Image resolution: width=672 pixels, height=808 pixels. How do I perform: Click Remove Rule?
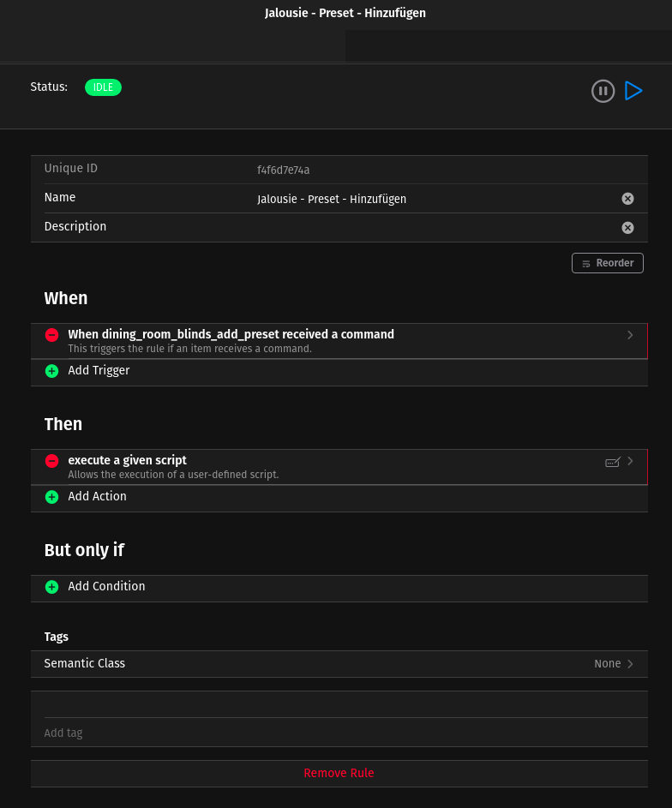point(339,773)
